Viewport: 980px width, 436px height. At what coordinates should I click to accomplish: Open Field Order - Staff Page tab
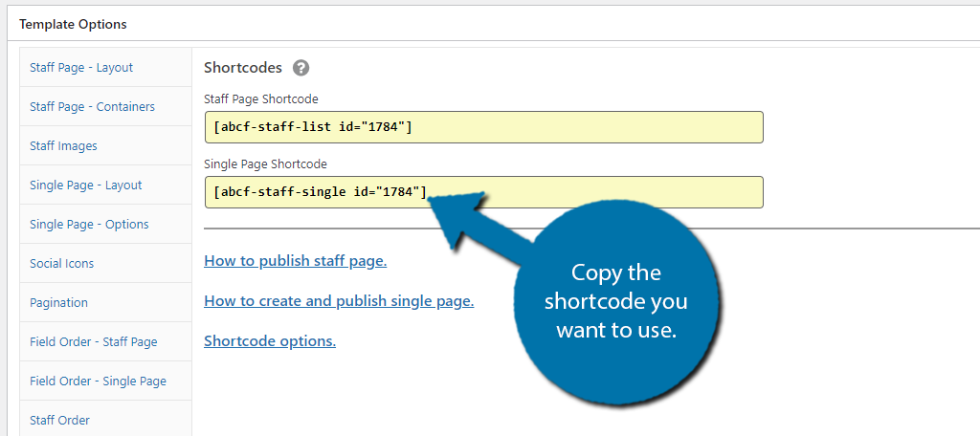(x=105, y=342)
